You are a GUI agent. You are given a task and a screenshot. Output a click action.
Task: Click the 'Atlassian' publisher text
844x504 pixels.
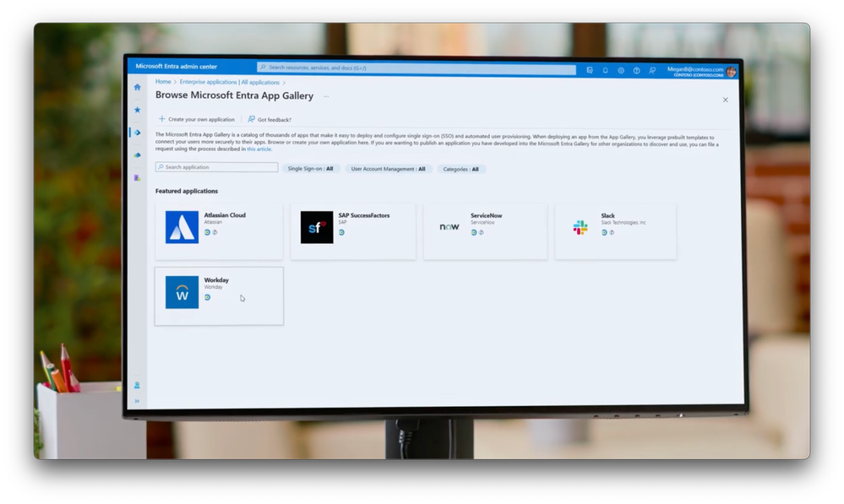click(213, 222)
